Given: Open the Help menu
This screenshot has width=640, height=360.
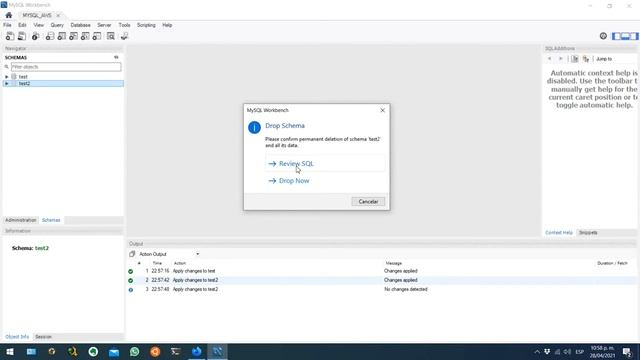Looking at the screenshot, I should 167,25.
